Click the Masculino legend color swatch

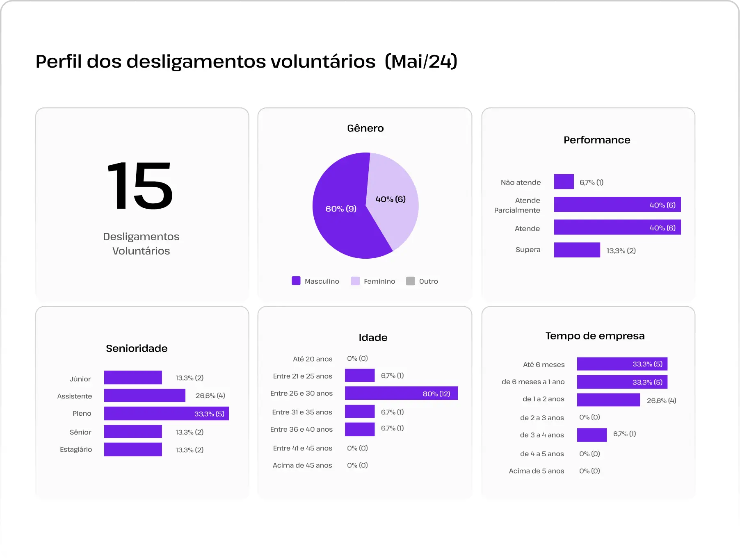pos(296,281)
